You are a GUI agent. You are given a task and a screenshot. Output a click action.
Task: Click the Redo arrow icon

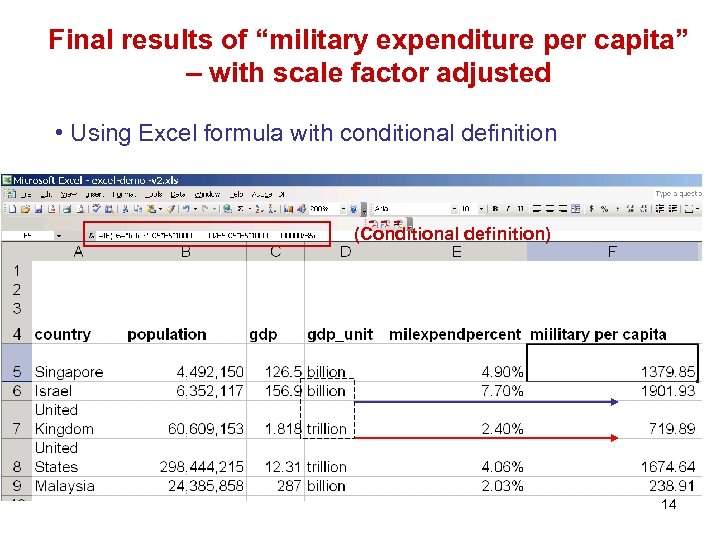click(x=204, y=208)
